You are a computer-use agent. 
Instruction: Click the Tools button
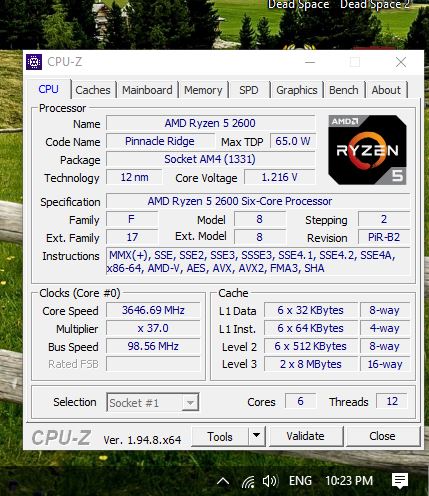(220, 436)
